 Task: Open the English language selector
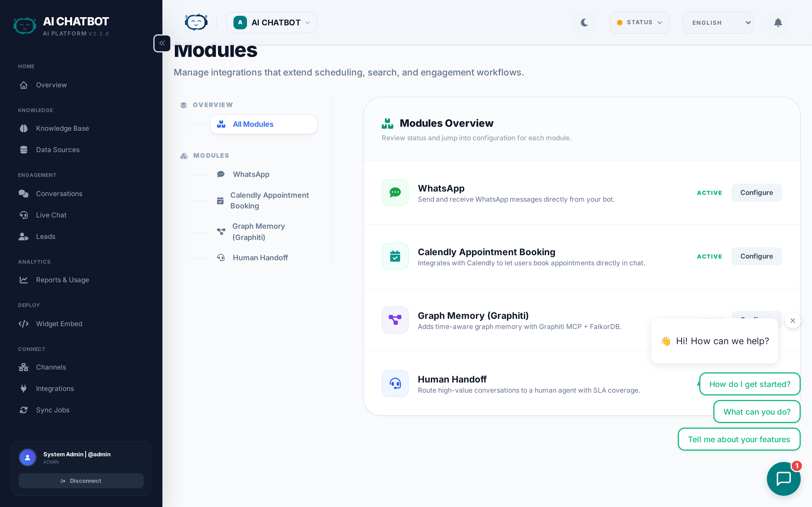coord(718,23)
